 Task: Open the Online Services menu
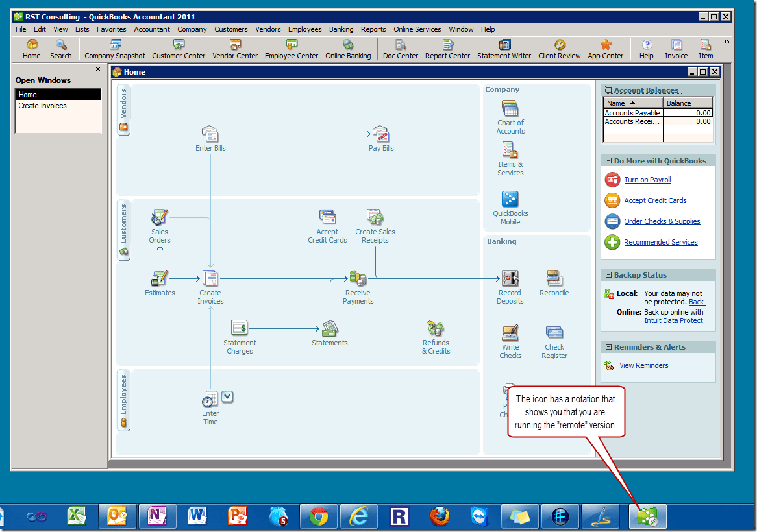coord(417,29)
